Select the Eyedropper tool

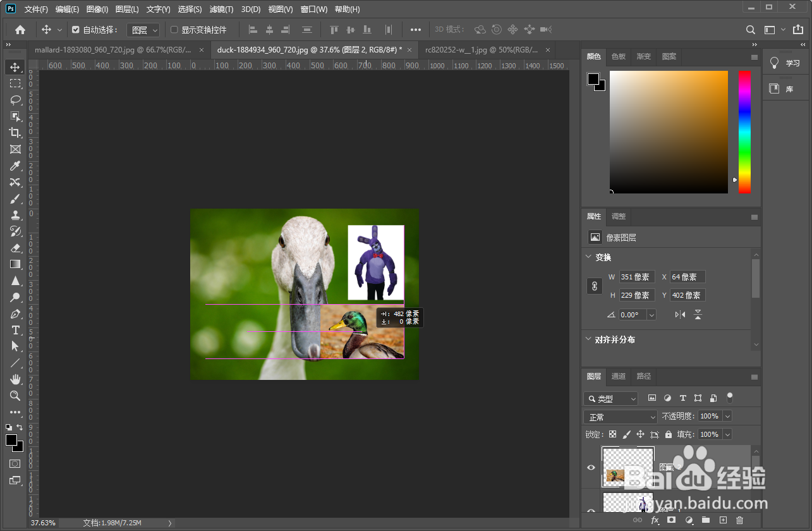[15, 166]
